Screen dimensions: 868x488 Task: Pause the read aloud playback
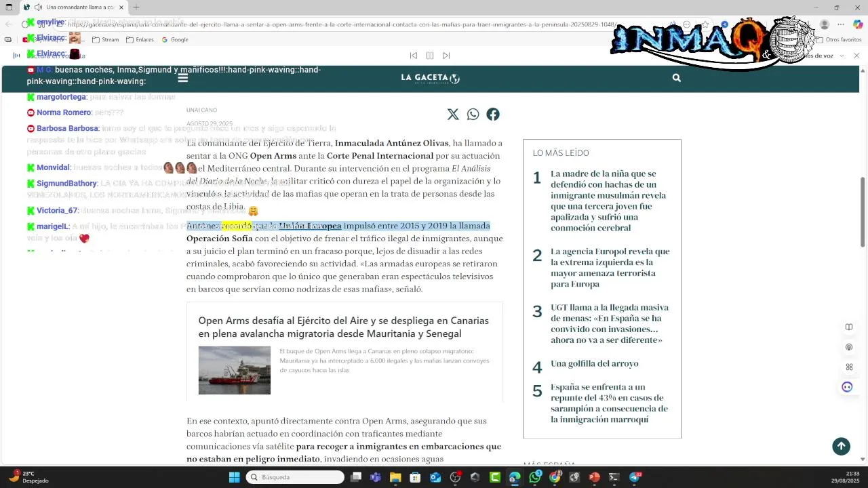429,56
